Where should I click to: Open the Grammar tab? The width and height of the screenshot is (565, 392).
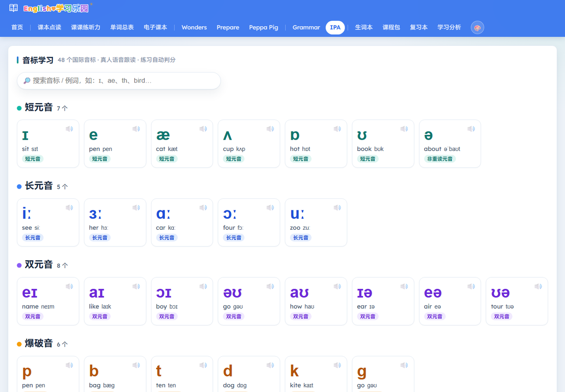306,27
